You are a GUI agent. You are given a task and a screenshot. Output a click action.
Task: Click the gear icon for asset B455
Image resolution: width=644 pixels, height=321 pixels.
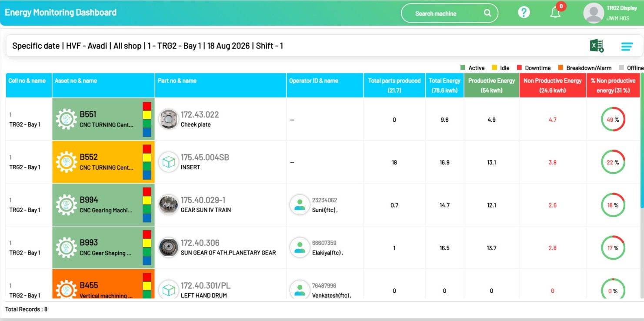click(x=66, y=289)
